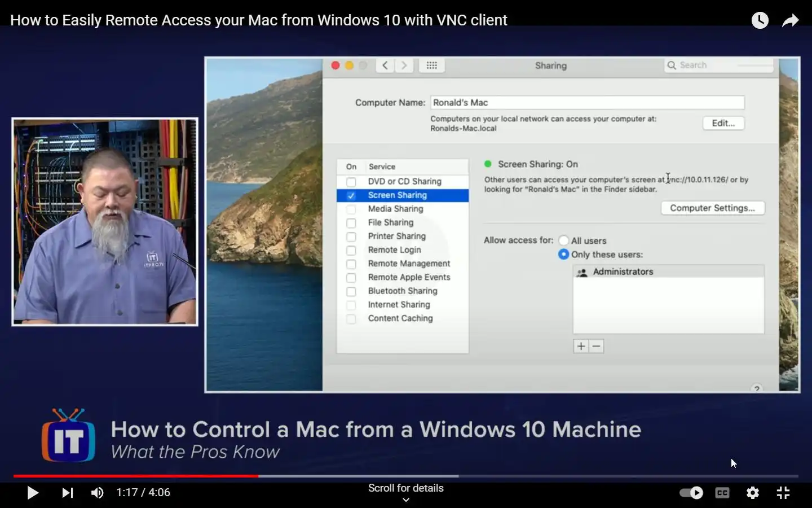The height and width of the screenshot is (508, 812).
Task: Seek on the video progress bar
Action: pos(406,476)
